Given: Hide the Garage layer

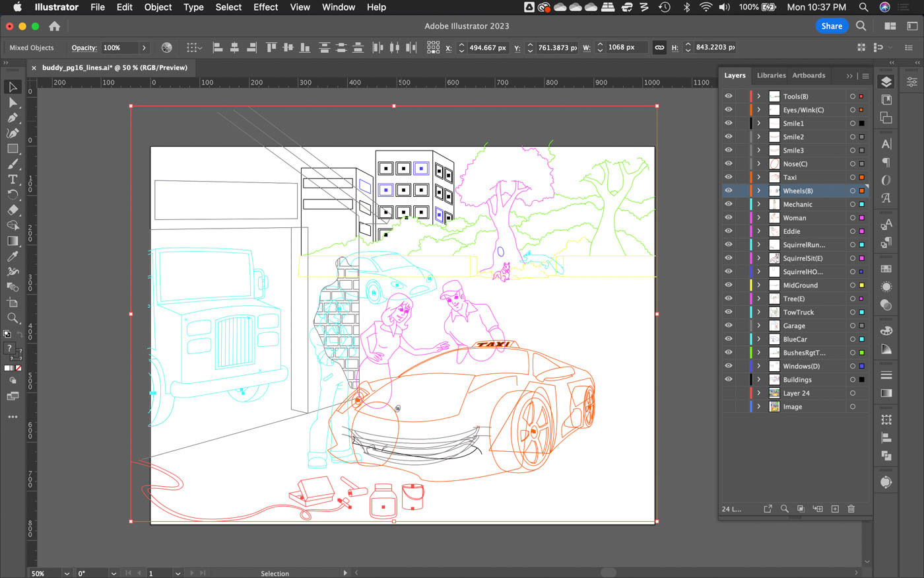Looking at the screenshot, I should tap(729, 326).
